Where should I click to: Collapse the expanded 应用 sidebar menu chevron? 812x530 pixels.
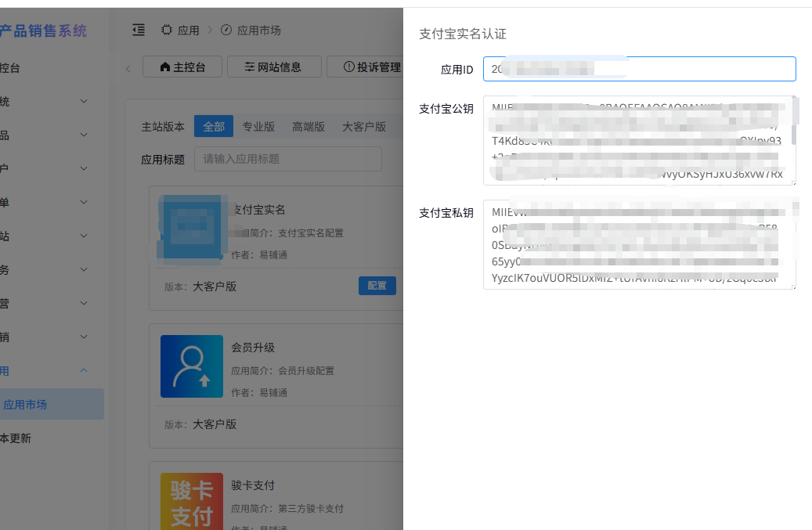[85, 370]
